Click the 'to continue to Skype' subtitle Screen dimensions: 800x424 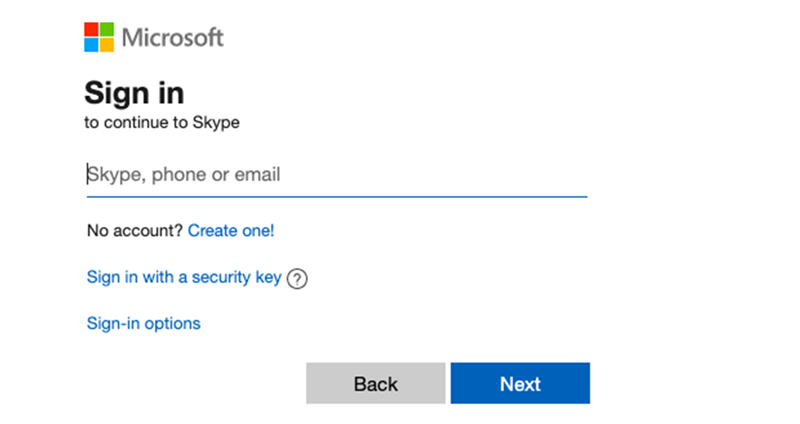click(x=162, y=124)
